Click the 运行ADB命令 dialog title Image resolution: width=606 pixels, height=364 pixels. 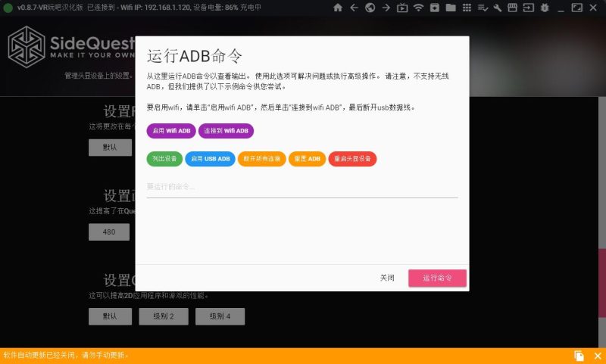pos(195,56)
